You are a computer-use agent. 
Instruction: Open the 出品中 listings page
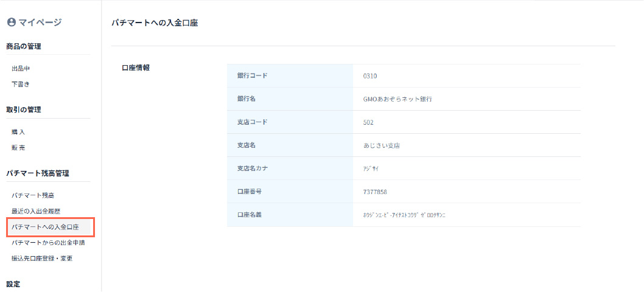[21, 69]
